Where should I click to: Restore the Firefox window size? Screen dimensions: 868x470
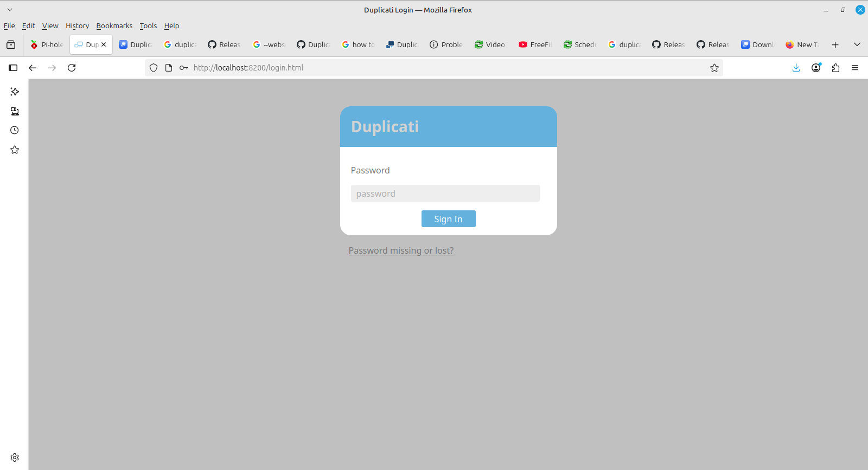click(843, 10)
